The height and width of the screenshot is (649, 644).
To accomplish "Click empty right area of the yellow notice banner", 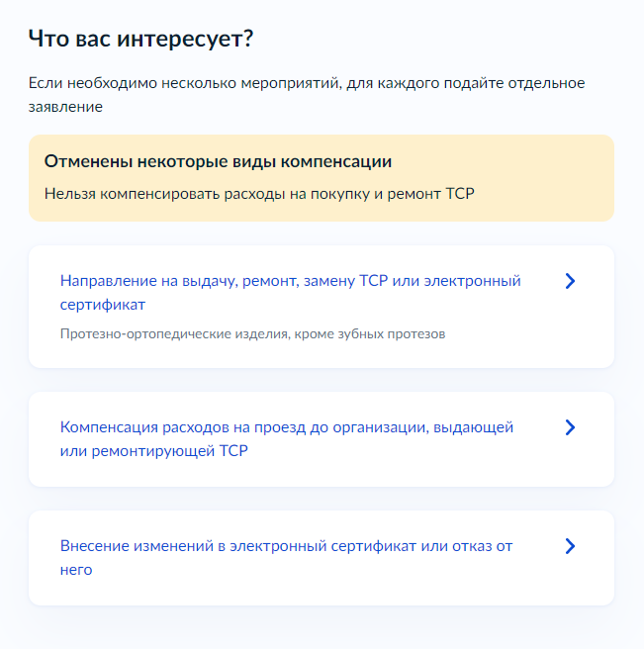I will [x=546, y=178].
